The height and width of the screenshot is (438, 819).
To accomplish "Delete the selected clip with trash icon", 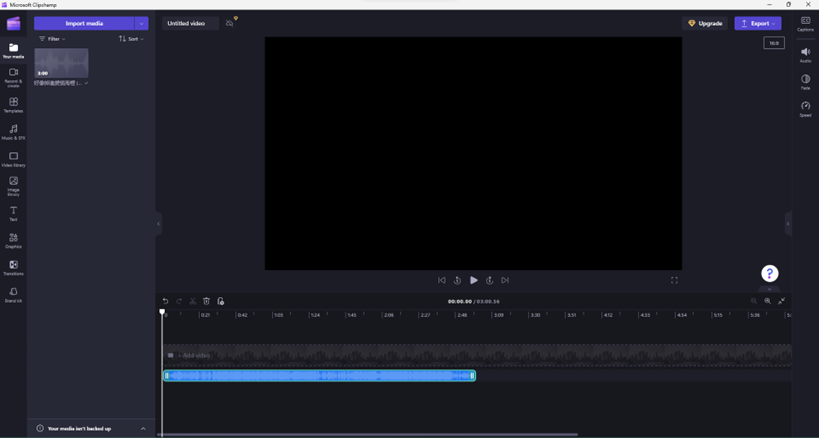I will coord(207,301).
